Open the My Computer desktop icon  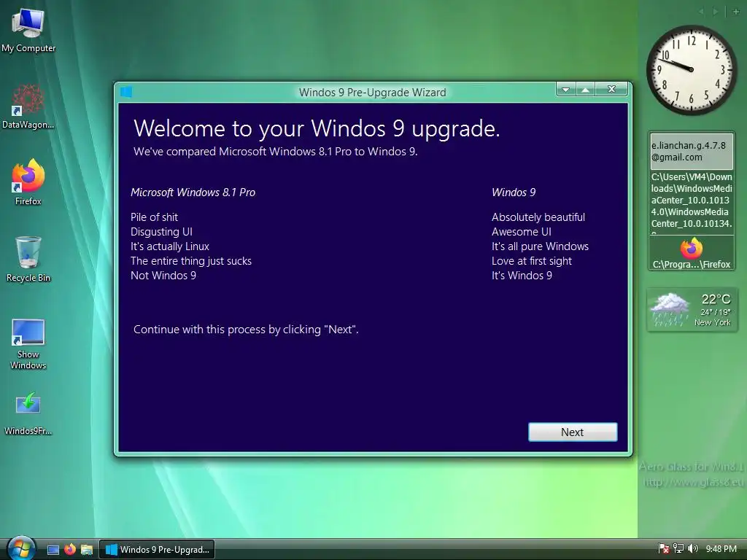click(x=28, y=31)
